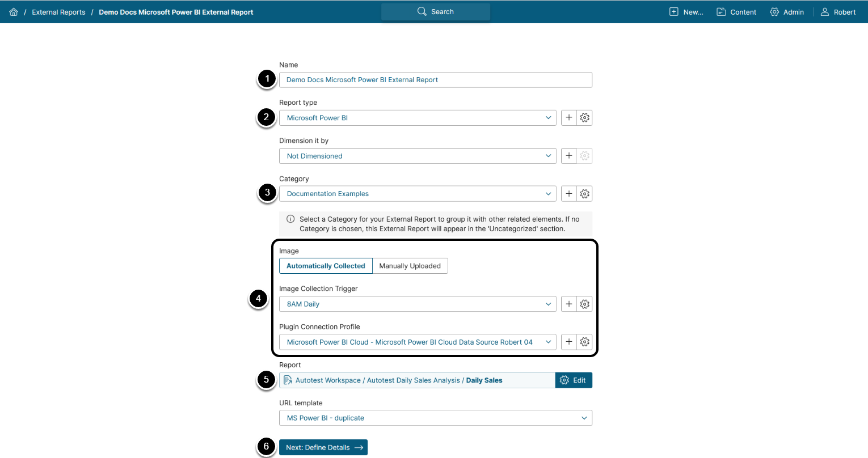This screenshot has width=868, height=458.
Task: Click into the Name input field
Action: coord(435,80)
